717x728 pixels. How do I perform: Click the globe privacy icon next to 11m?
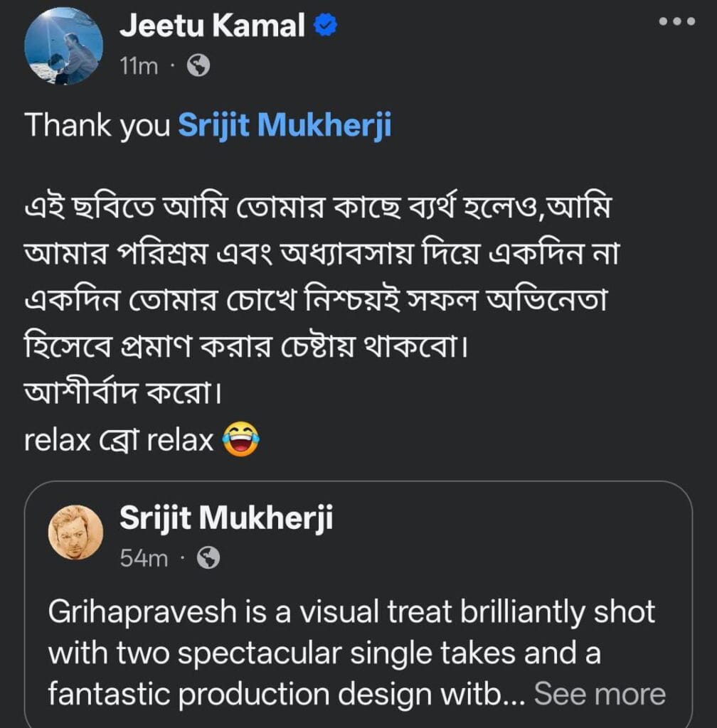(198, 66)
